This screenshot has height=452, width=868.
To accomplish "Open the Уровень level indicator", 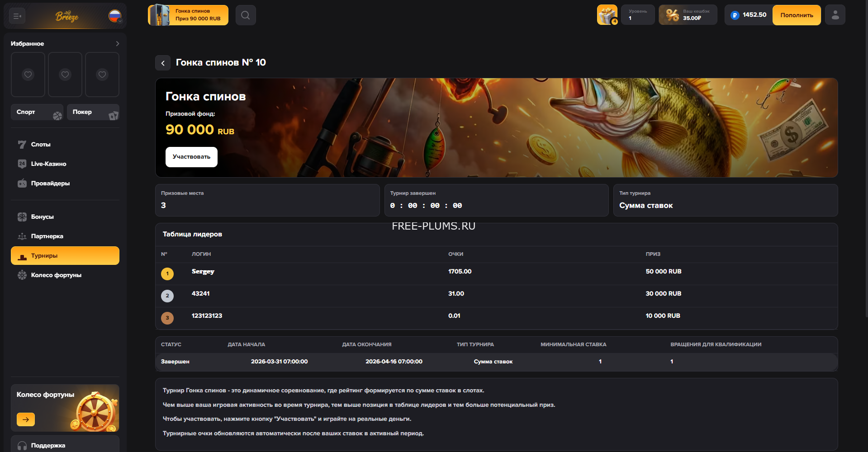I will 637,15.
